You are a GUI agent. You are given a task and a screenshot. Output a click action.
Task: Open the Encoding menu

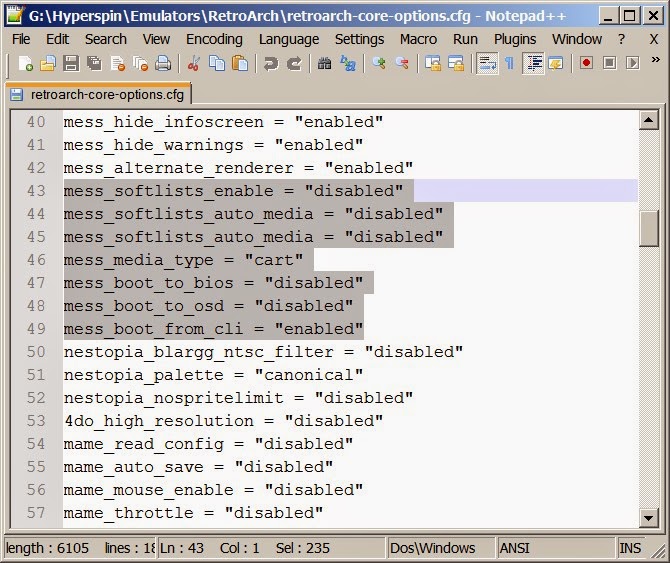pos(214,39)
